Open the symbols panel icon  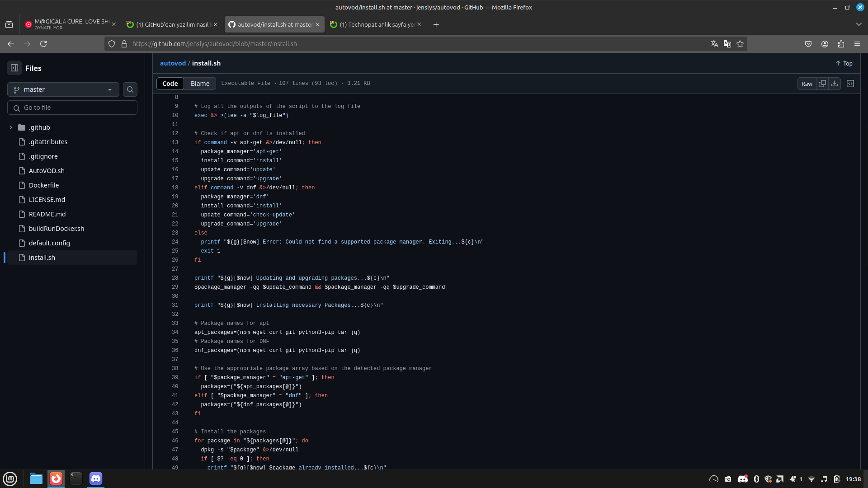[850, 84]
